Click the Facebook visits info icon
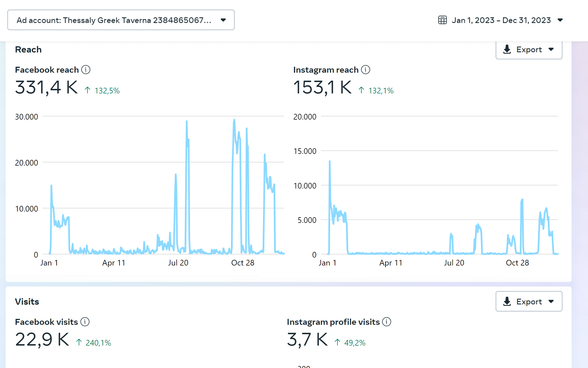Image resolution: width=588 pixels, height=368 pixels. pyautogui.click(x=85, y=322)
